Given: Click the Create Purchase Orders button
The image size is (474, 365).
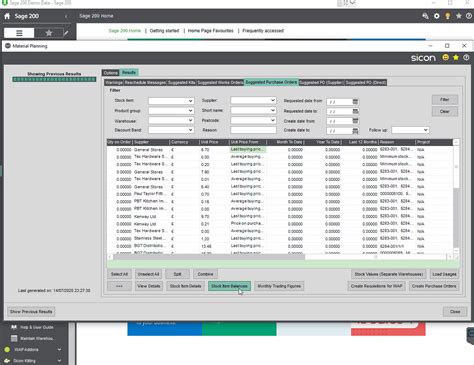Looking at the screenshot, I should point(434,286).
